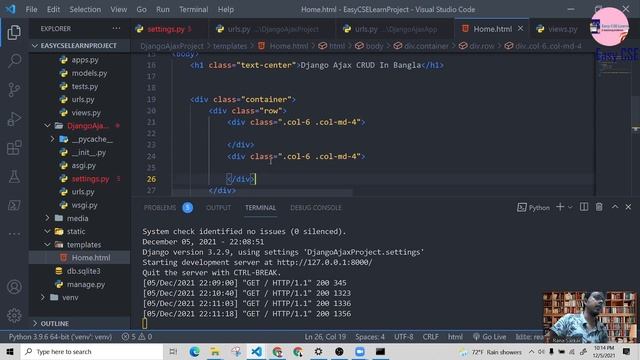Open the Help menu
The width and height of the screenshot is (640, 360).
pyautogui.click(x=226, y=9)
